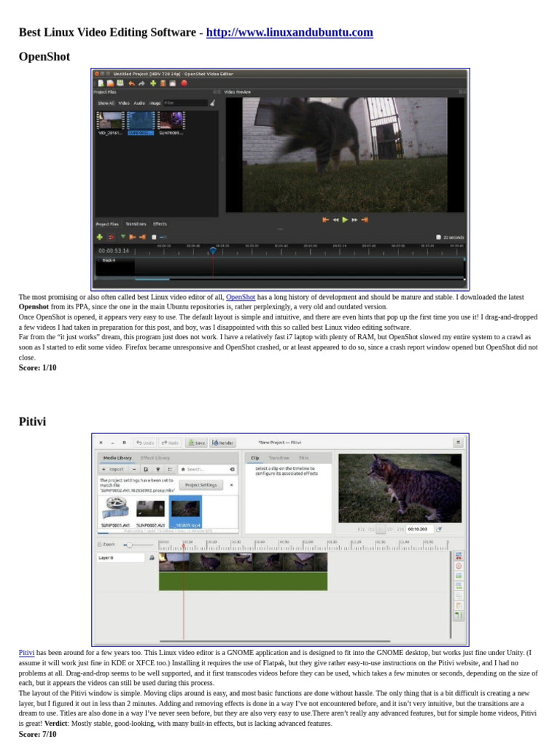560x747 pixels.
Task: Jump to start in OpenShot preview controls
Action: click(326, 220)
